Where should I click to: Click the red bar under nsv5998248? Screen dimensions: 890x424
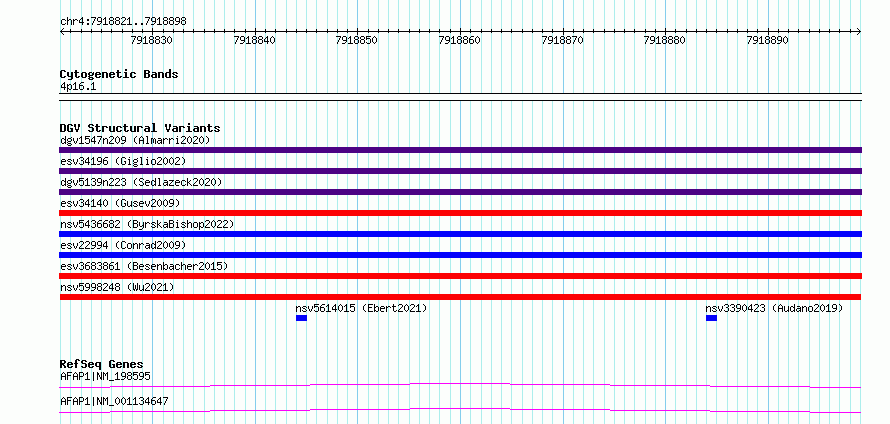[460, 297]
